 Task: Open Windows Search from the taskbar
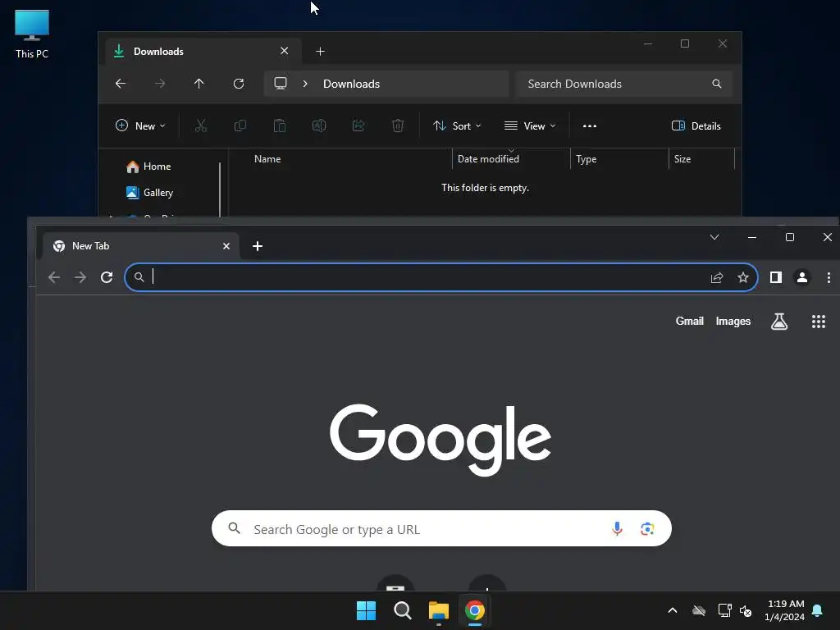pos(402,610)
